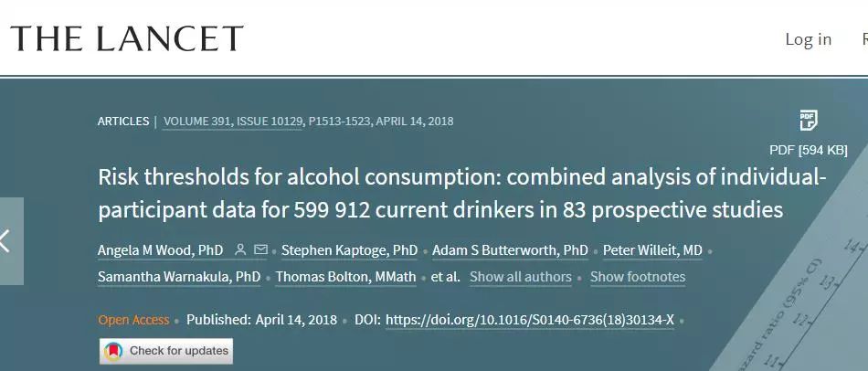868x371 pixels.
Task: Click the Open Access label
Action: pyautogui.click(x=133, y=320)
